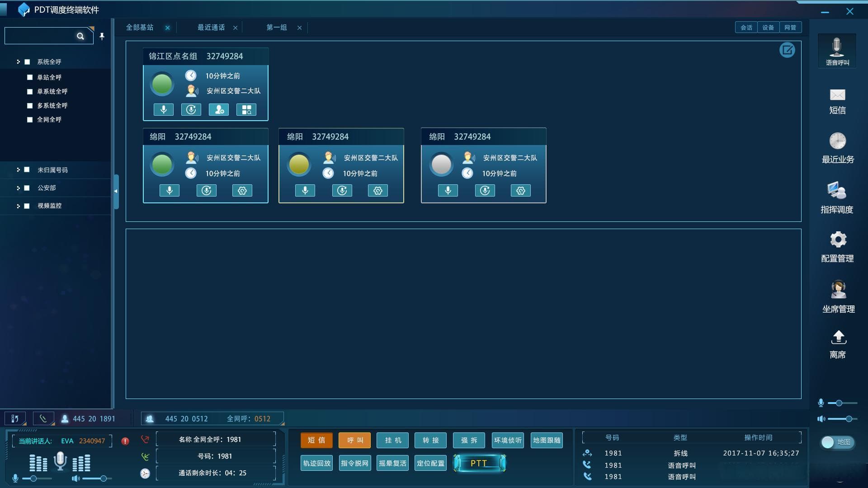The width and height of the screenshot is (868, 488).
Task: Open 配置管理 configuration gear icon
Action: (838, 247)
